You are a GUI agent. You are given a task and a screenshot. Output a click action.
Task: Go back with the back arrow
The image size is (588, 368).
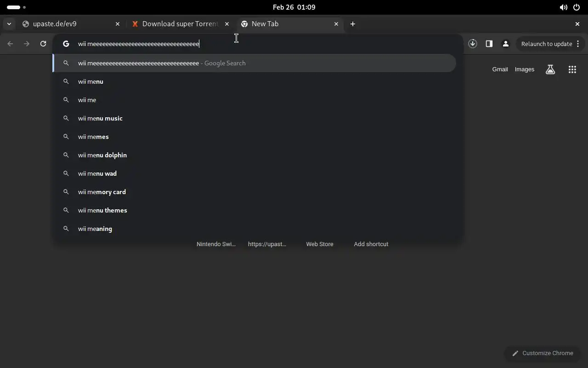pos(10,44)
